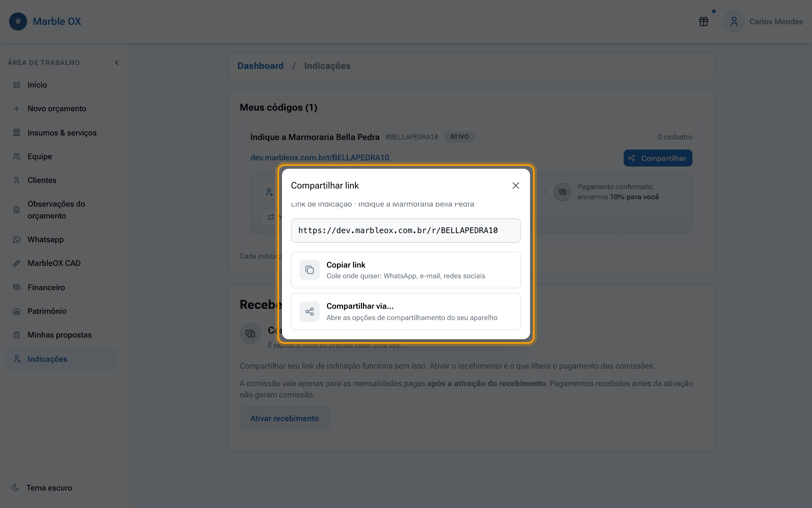Click the Início grid icon
The height and width of the screenshot is (508, 812).
click(17, 85)
